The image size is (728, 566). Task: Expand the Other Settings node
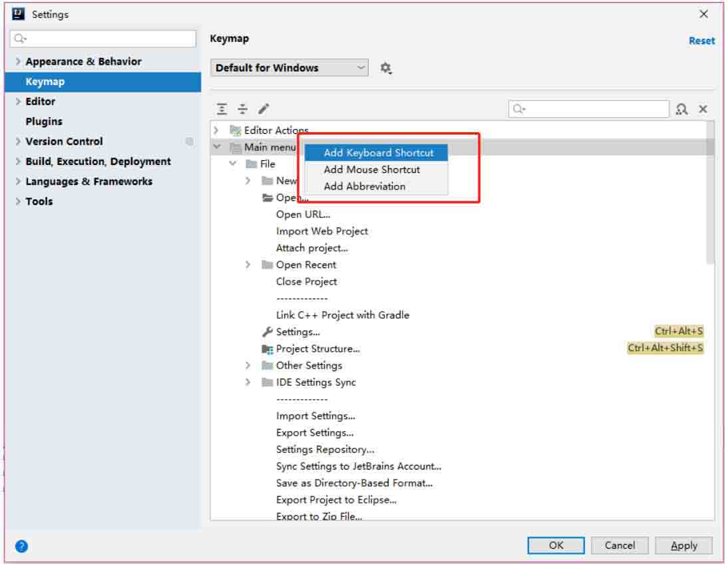tap(248, 366)
